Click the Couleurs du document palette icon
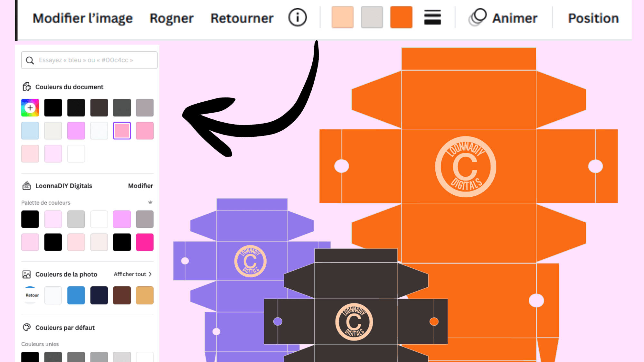Image resolution: width=644 pixels, height=362 pixels. click(x=27, y=87)
